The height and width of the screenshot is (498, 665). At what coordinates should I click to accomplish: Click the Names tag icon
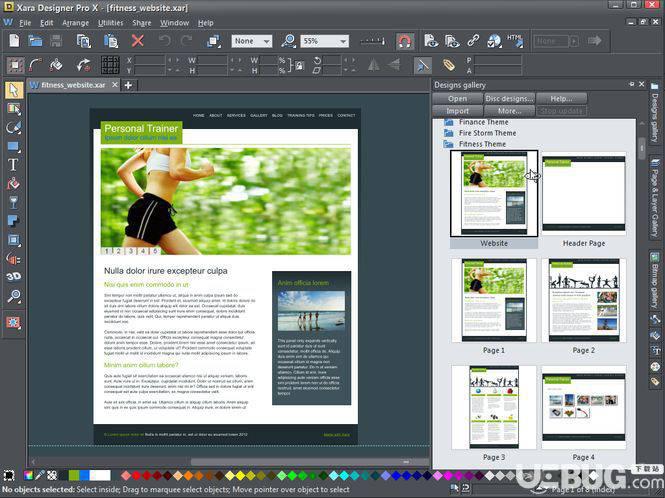point(449,65)
